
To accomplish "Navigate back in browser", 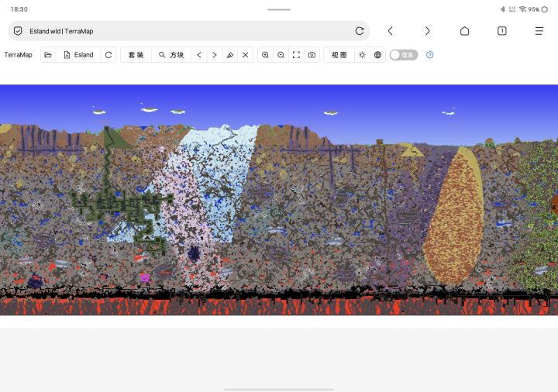I will click(x=391, y=31).
